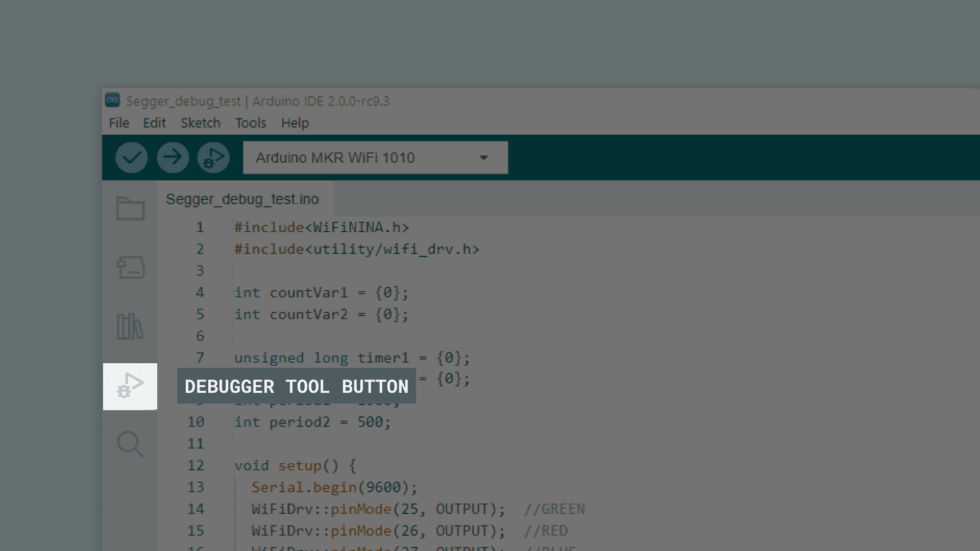Screen dimensions: 980x551
Task: Expand the board selector dropdown arrow
Action: (483, 158)
